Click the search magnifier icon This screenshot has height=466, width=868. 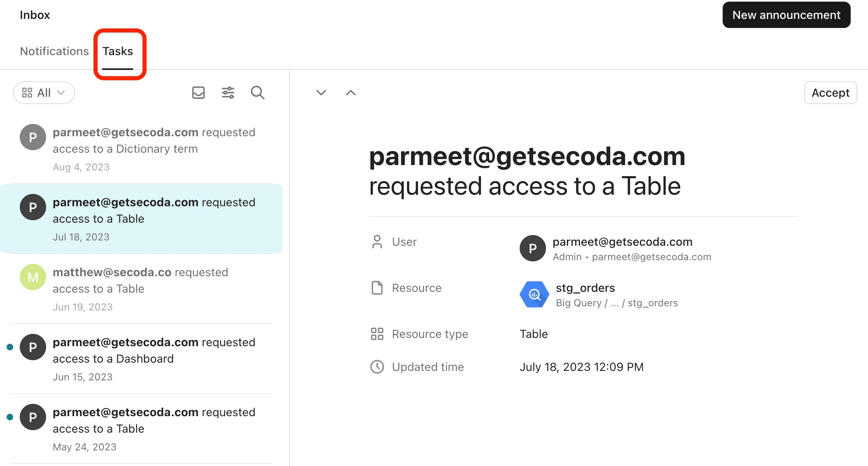tap(258, 93)
